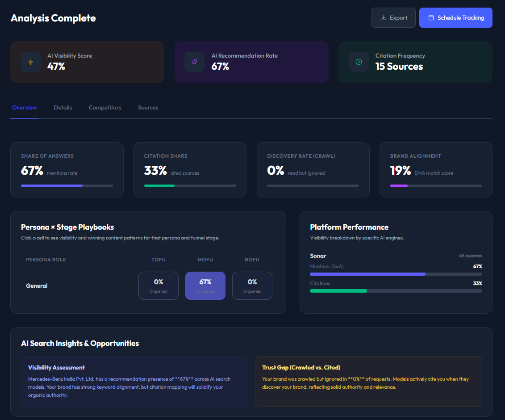505x420 pixels.
Task: Click the Platform Performance heading
Action: pos(350,227)
